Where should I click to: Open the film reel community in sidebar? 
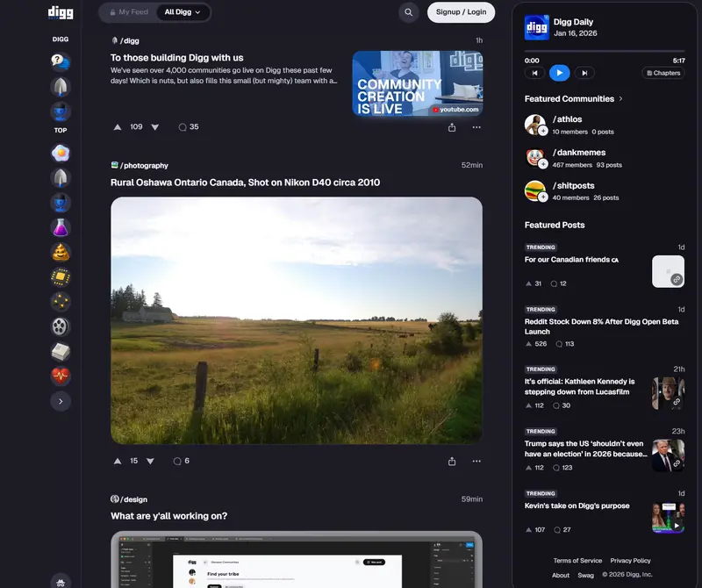click(61, 327)
